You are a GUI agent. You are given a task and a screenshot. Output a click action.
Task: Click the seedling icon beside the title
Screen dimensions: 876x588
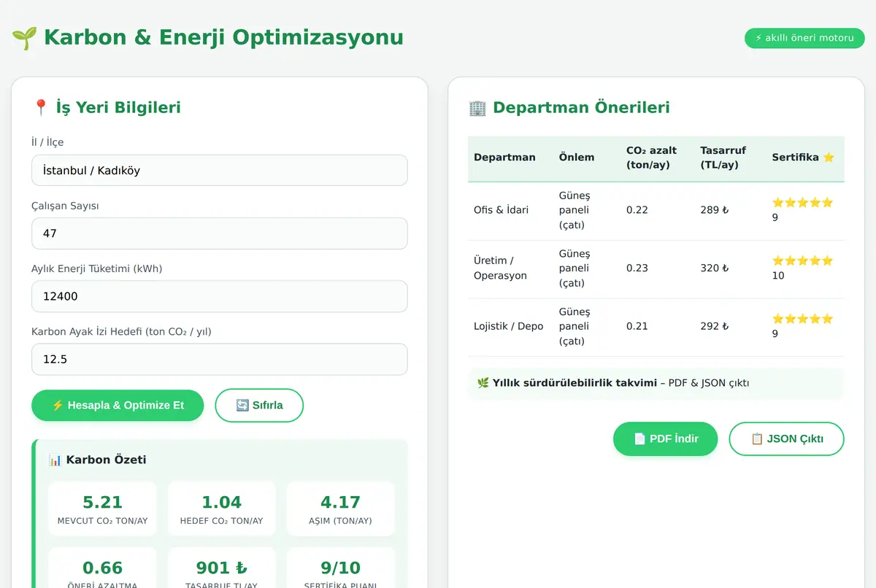click(24, 38)
